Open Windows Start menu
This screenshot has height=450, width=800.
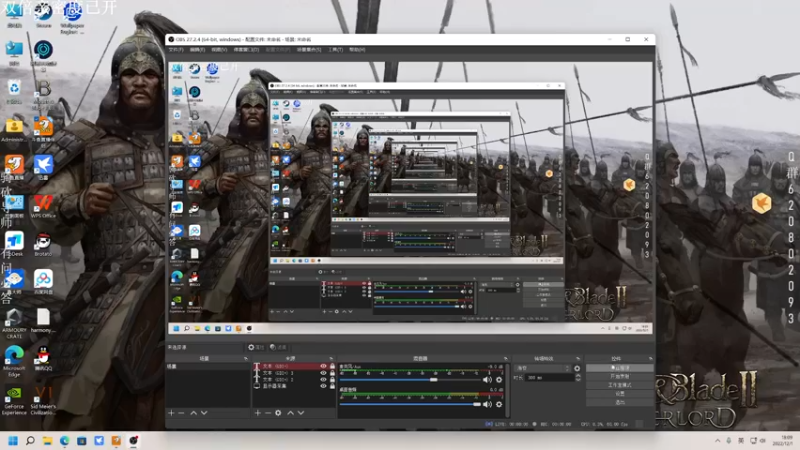coord(13,440)
